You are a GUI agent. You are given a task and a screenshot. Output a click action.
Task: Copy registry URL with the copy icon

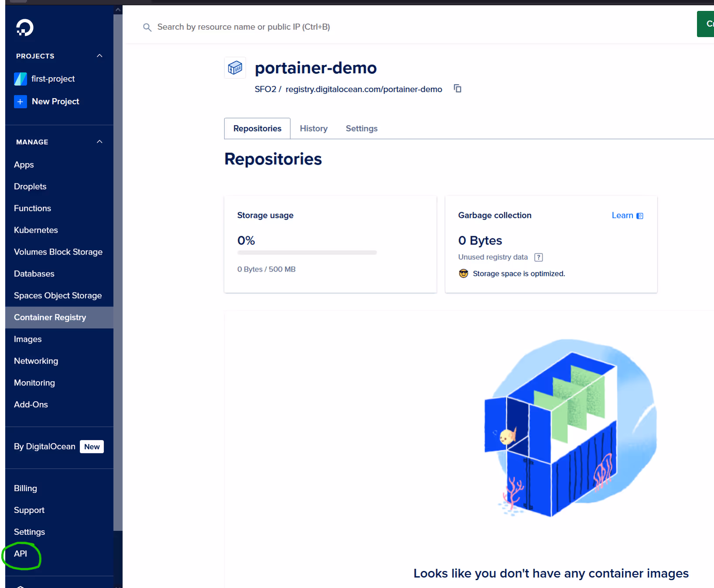pos(457,89)
